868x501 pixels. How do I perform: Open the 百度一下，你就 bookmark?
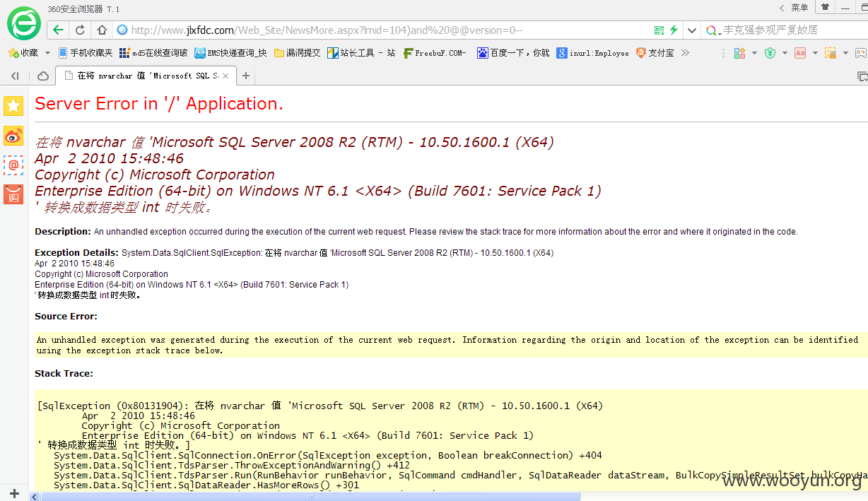click(513, 53)
